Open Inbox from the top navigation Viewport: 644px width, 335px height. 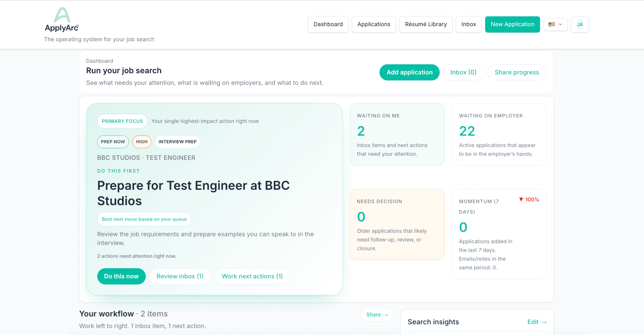coord(468,24)
